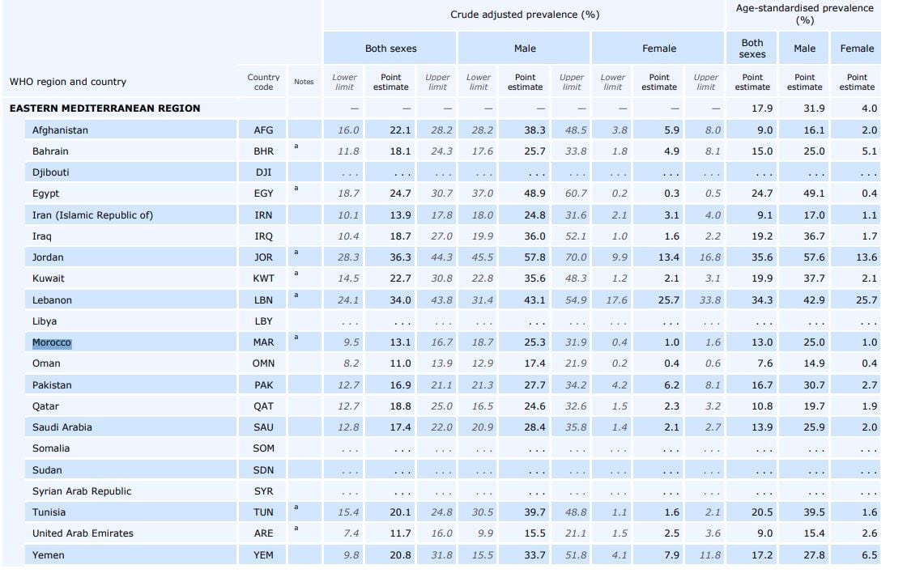
Task: Select the United Arab Emirates row name
Action: (83, 533)
